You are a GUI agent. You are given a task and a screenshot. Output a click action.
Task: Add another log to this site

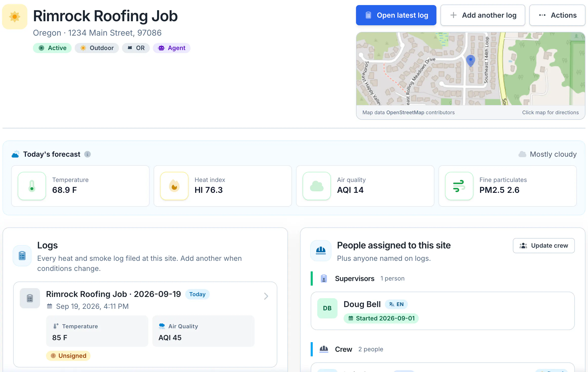pos(483,15)
